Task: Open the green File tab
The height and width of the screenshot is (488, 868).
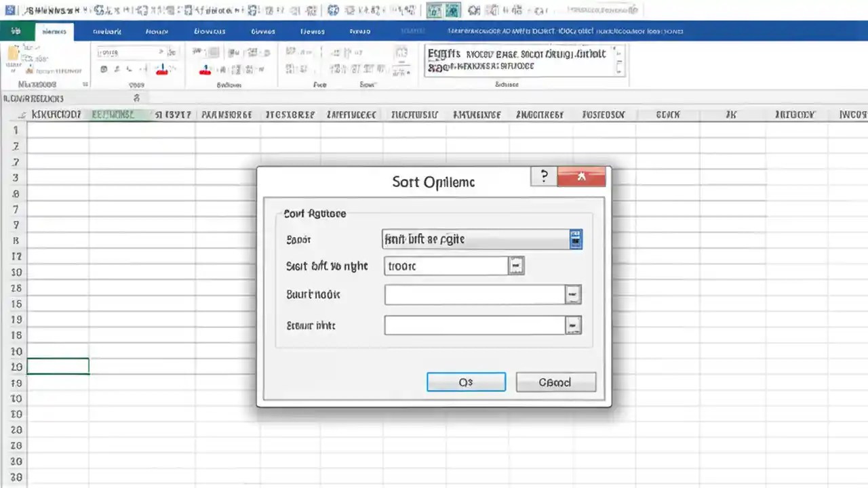Action: click(x=16, y=31)
